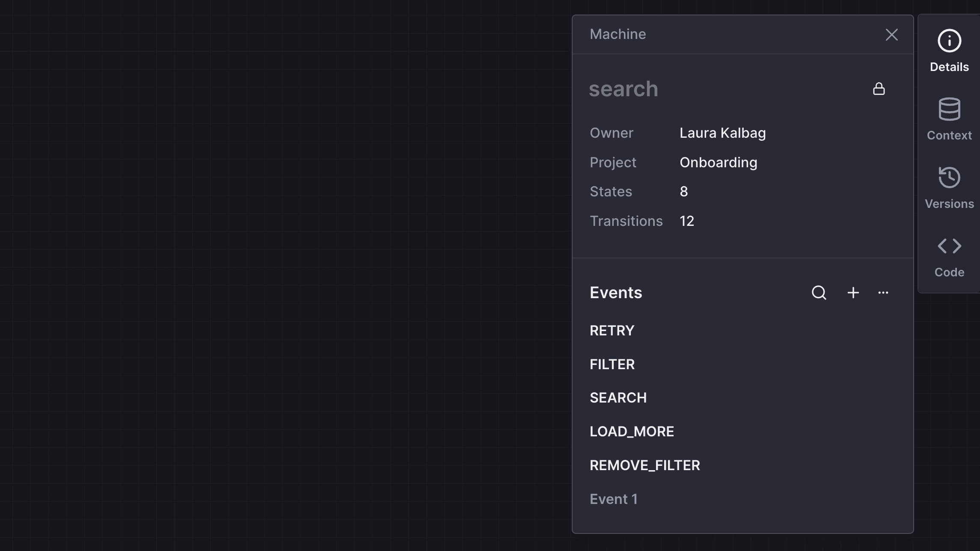Open the Details panel

949,50
